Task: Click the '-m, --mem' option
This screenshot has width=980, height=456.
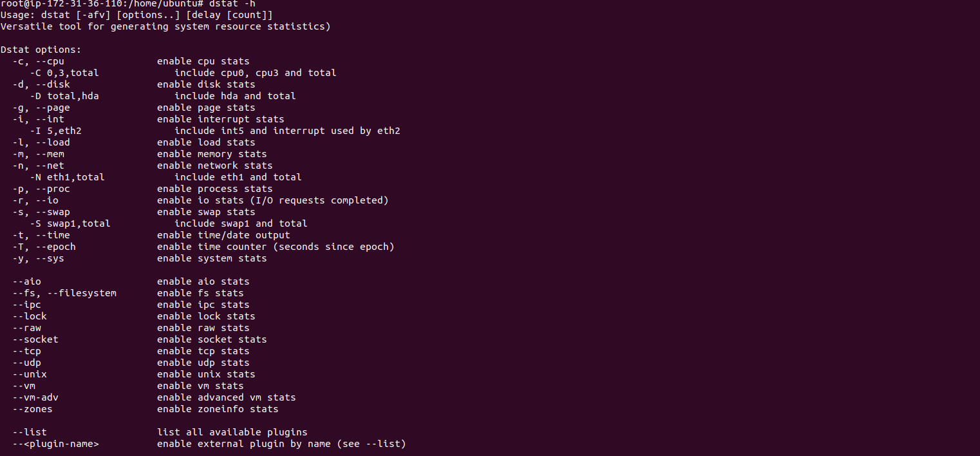Action: point(39,154)
